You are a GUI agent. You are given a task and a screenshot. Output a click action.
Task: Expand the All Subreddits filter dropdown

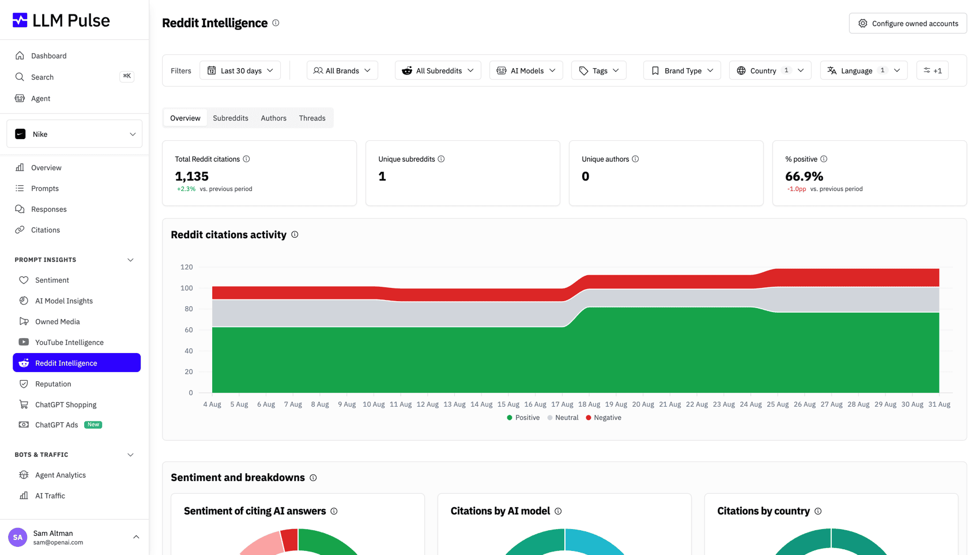pyautogui.click(x=438, y=70)
